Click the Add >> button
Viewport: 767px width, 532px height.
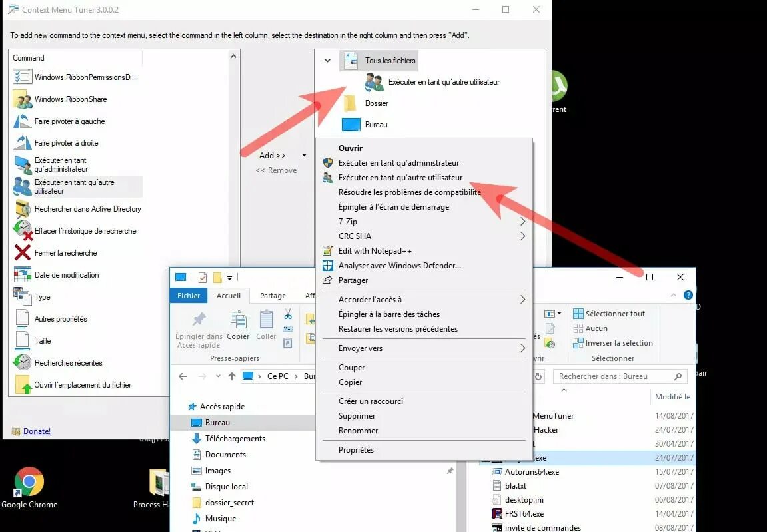[x=273, y=156]
